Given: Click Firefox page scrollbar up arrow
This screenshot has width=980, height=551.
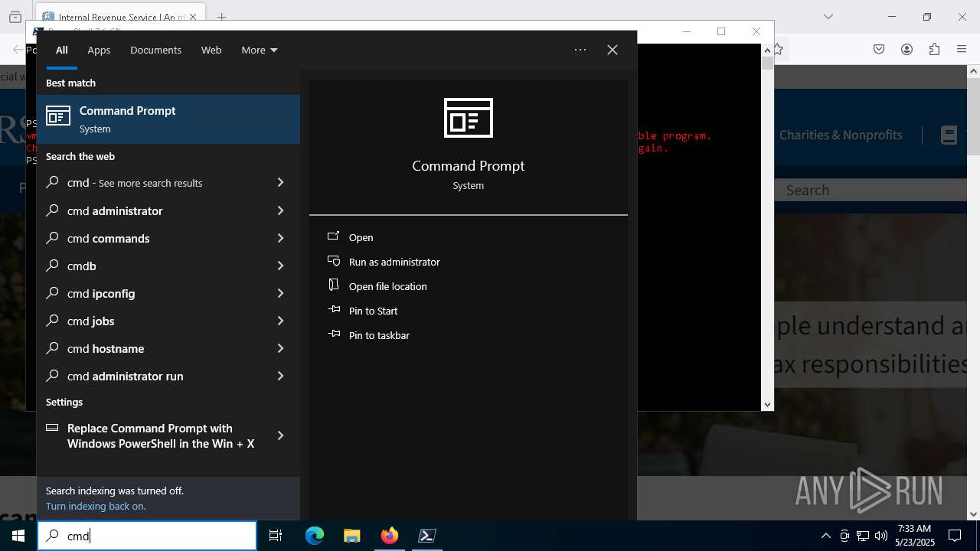Looking at the screenshot, I should pos(974,71).
